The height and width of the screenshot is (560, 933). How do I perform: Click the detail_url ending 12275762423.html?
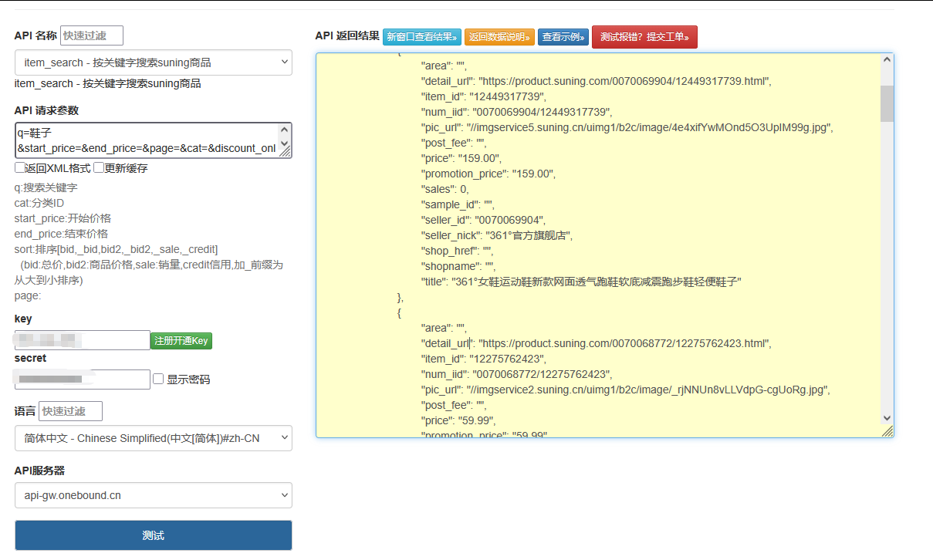pyautogui.click(x=597, y=343)
